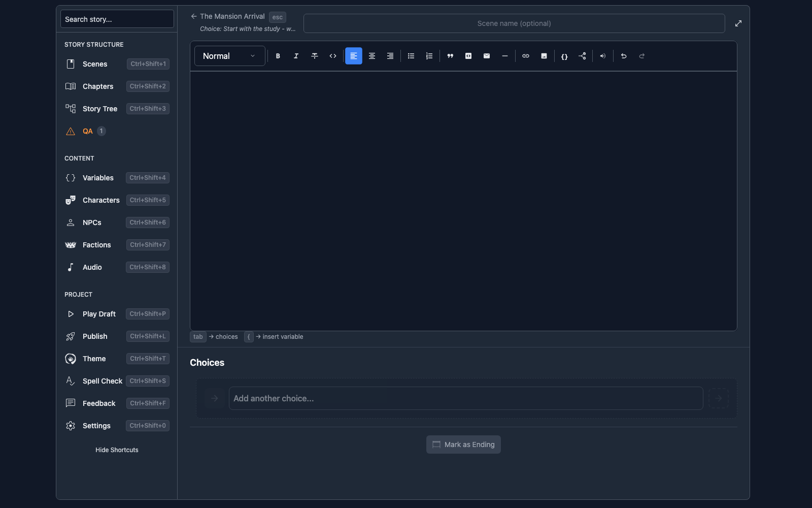Hide the keyboard shortcuts list
The height and width of the screenshot is (508, 812).
click(117, 450)
